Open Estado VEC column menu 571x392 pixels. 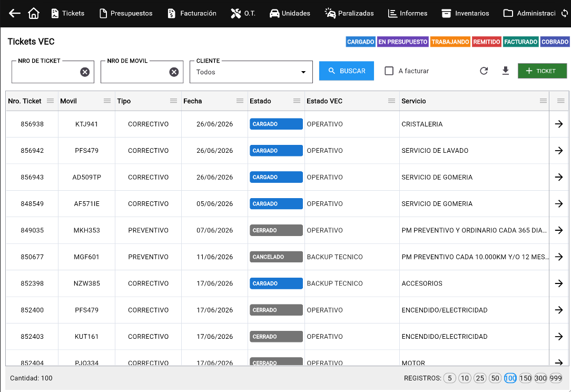(x=391, y=101)
